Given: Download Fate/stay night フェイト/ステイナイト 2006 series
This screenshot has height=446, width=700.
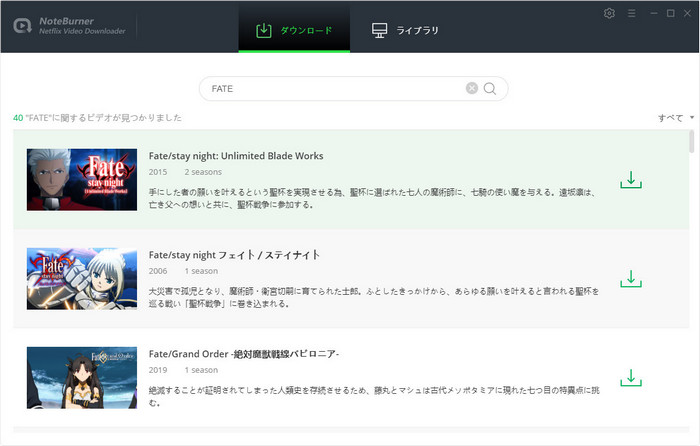Looking at the screenshot, I should tap(631, 279).
